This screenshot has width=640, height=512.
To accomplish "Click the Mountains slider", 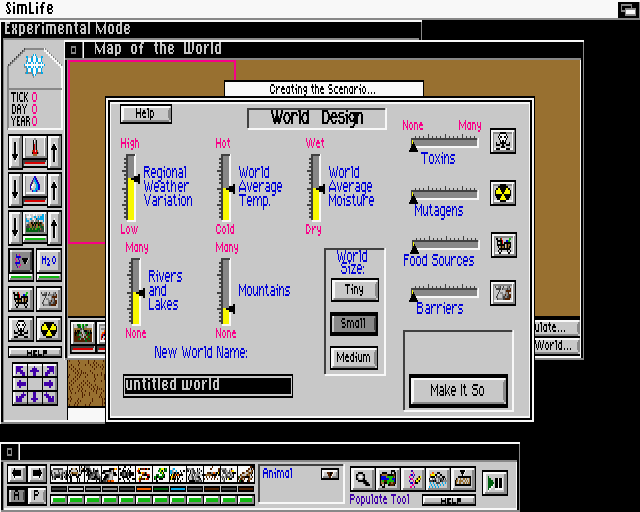I will [x=226, y=292].
